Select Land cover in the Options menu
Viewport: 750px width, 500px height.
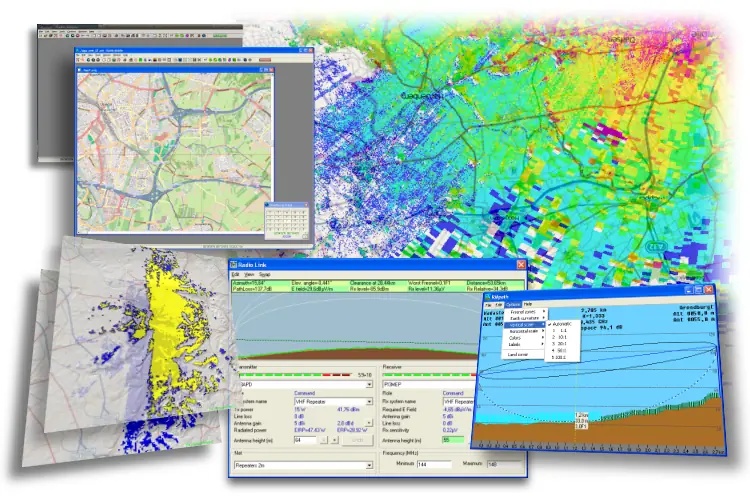click(x=518, y=355)
